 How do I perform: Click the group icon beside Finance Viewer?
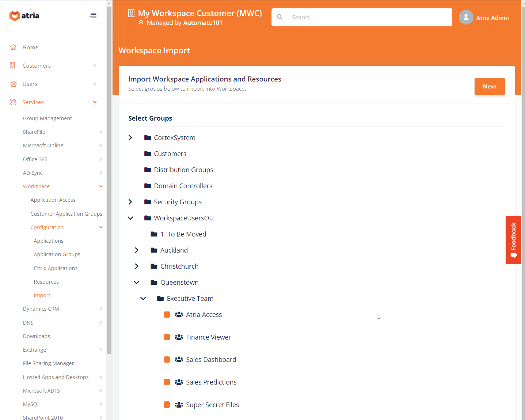179,337
